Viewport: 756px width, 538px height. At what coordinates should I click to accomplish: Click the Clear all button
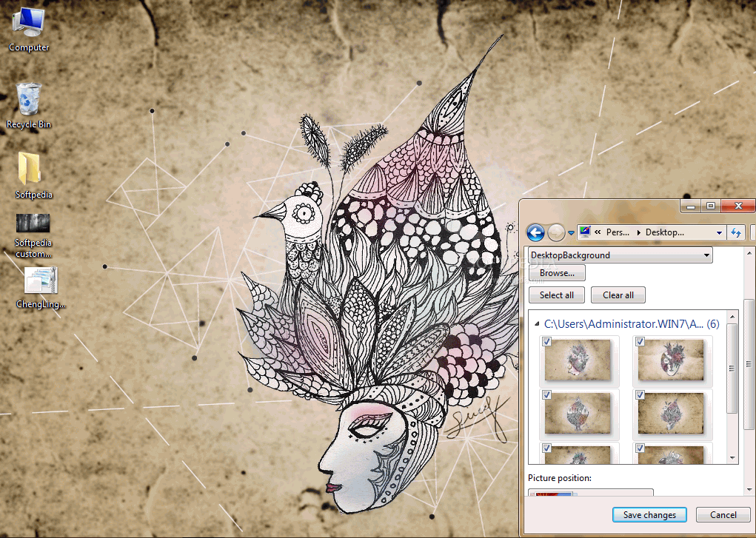pos(618,295)
